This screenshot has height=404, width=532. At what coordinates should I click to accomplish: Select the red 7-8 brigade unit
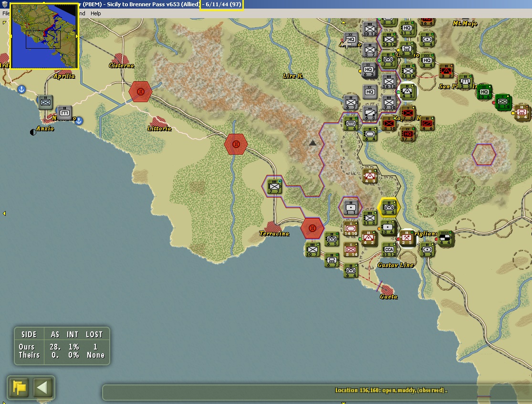[407, 113]
